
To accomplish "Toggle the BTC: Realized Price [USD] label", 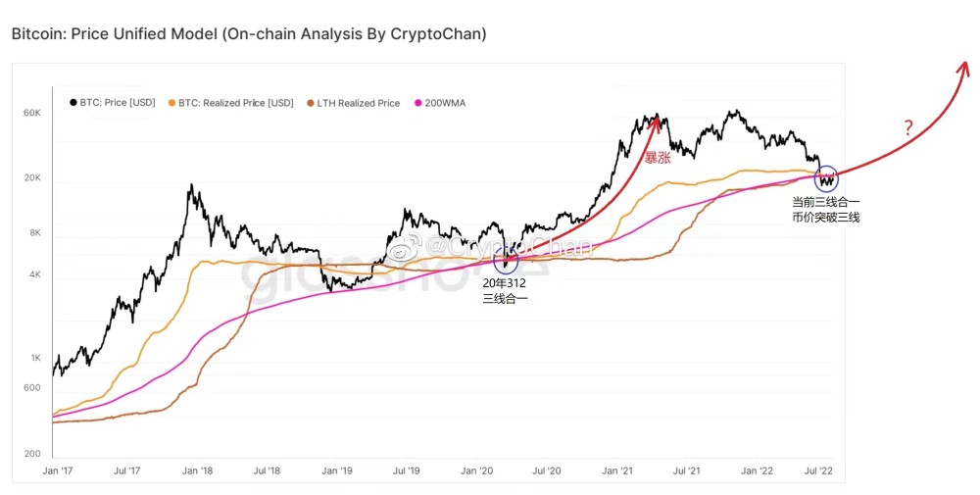I will [236, 103].
